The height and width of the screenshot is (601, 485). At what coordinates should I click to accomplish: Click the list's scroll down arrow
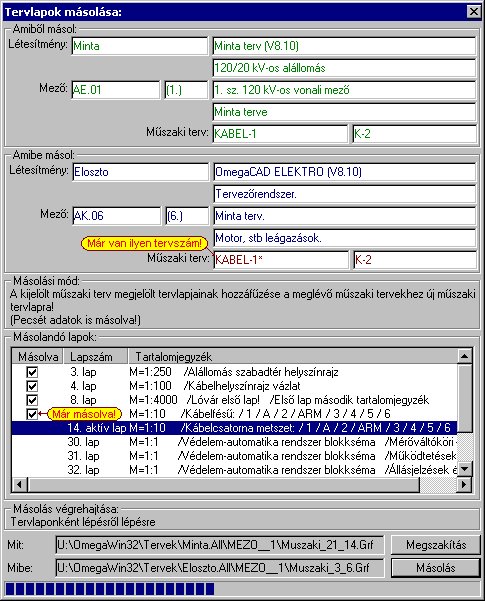pyautogui.click(x=465, y=468)
